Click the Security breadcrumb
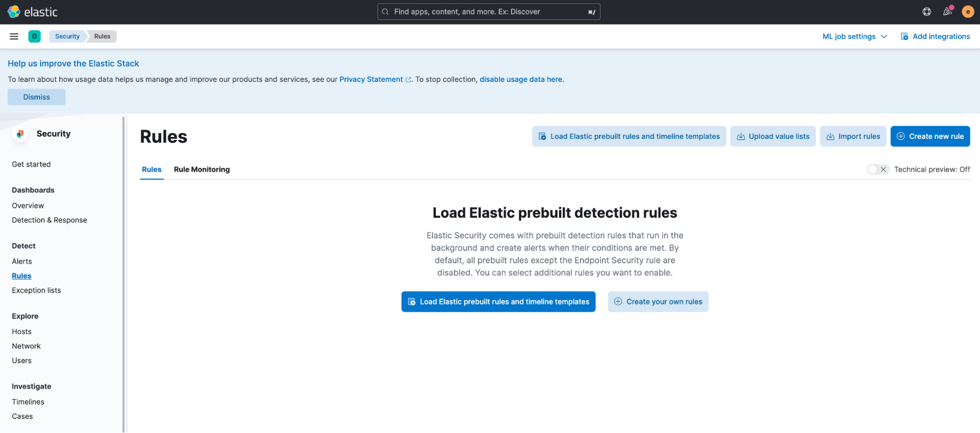980x433 pixels. point(67,36)
